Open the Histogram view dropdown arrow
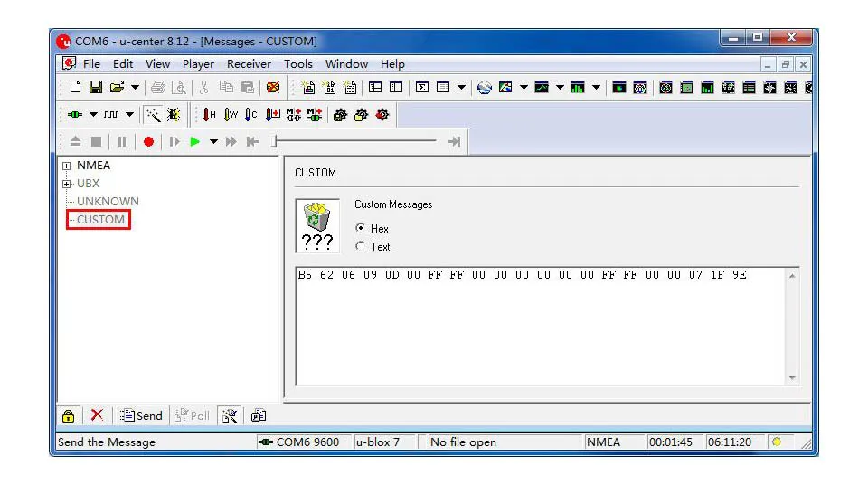 click(x=596, y=87)
